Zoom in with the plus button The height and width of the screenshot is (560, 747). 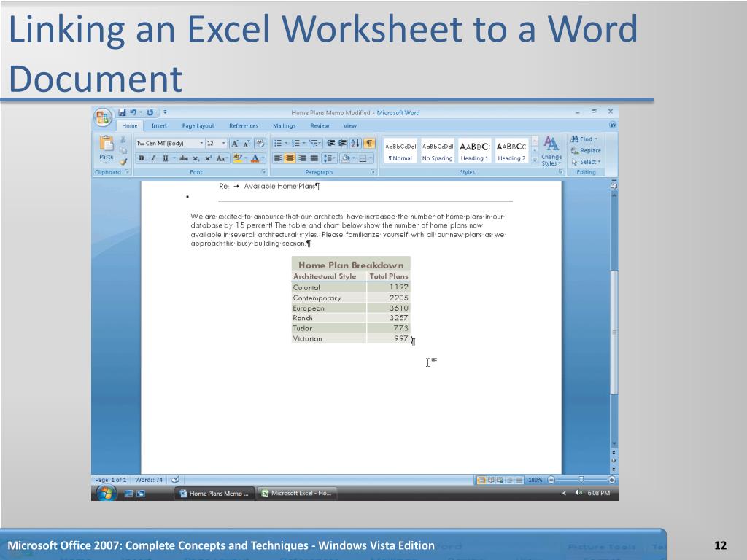[x=612, y=480]
